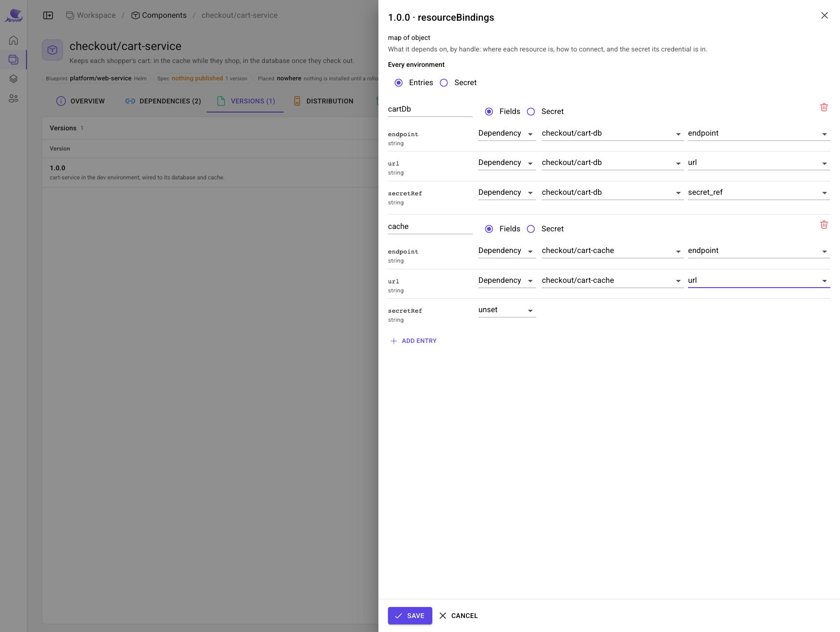Edit the cartDb entry name field
The height and width of the screenshot is (632, 840).
click(430, 109)
